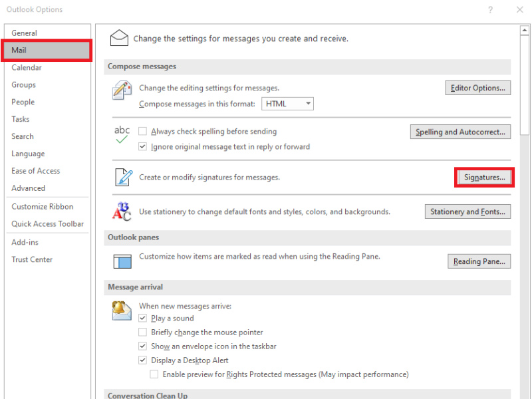Image resolution: width=532 pixels, height=399 pixels.
Task: Click the Message arrival section header
Action: (307, 287)
